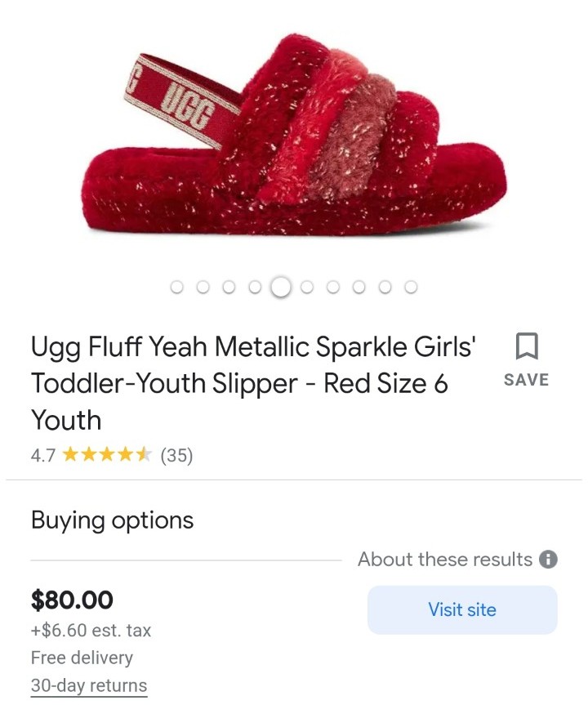The image size is (588, 705).
Task: Select the second image carousel dot
Action: 203,287
